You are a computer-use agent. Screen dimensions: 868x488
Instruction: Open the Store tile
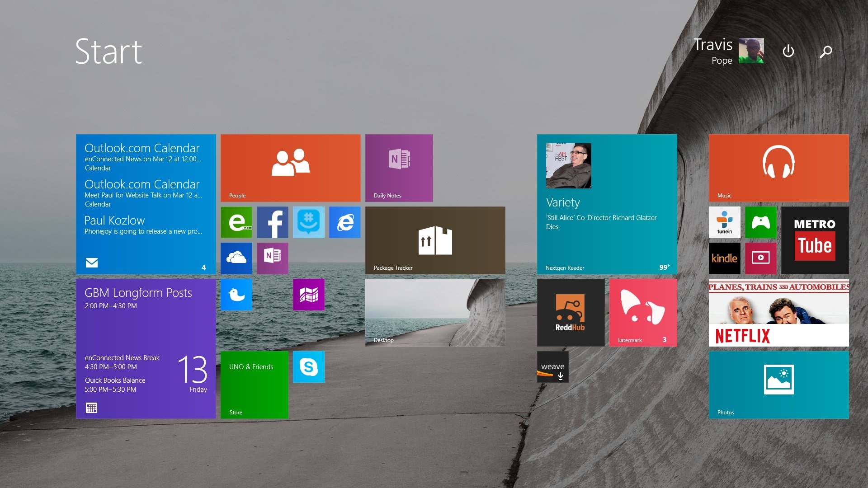tap(254, 385)
